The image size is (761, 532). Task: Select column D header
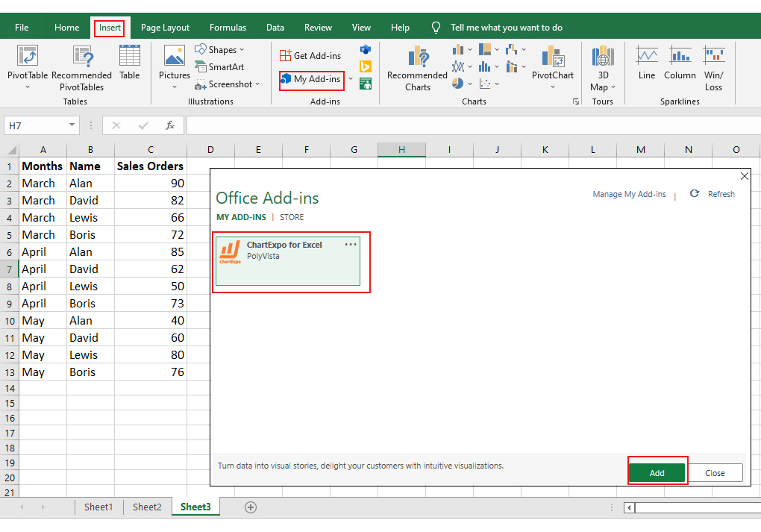point(210,150)
